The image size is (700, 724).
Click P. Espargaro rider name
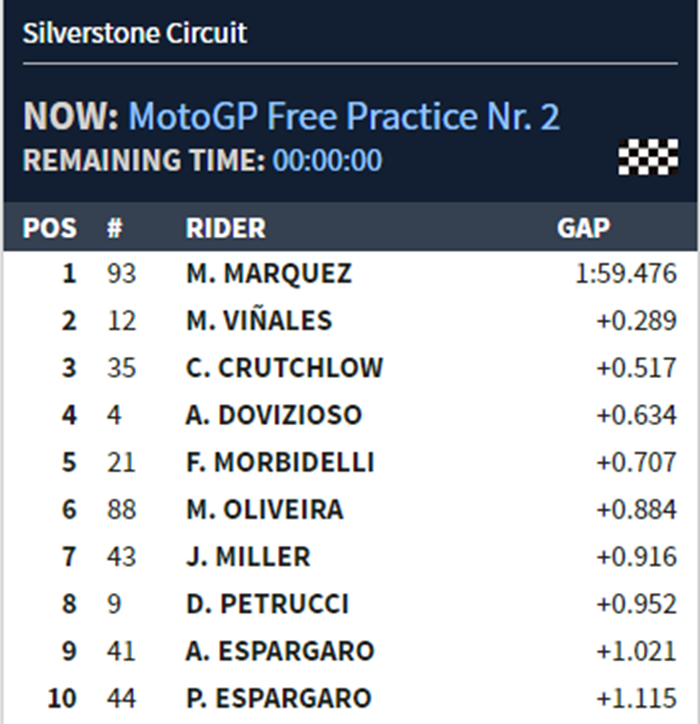pos(279,698)
